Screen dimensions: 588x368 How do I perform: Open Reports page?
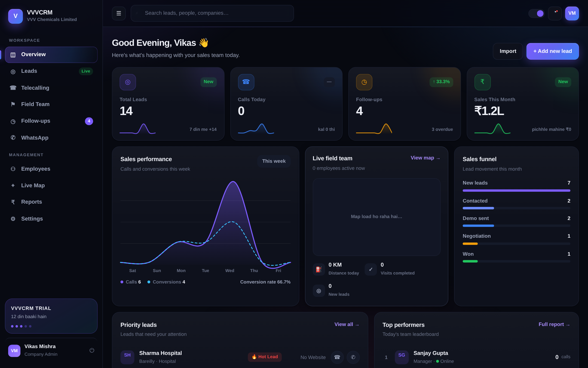coord(51,202)
